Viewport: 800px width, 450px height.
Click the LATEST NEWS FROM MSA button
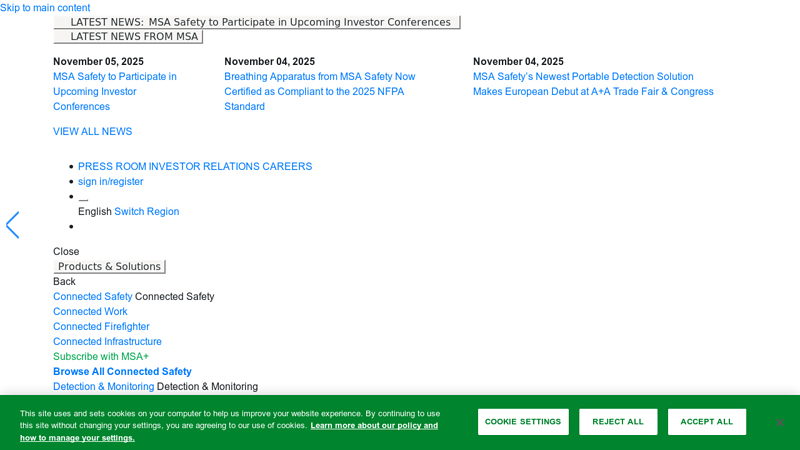tap(128, 37)
